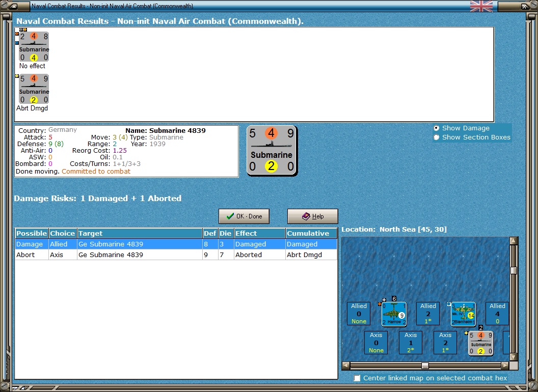The height and width of the screenshot is (392, 538).
Task: Select the submarine counter in sea map
Action: tap(481, 343)
